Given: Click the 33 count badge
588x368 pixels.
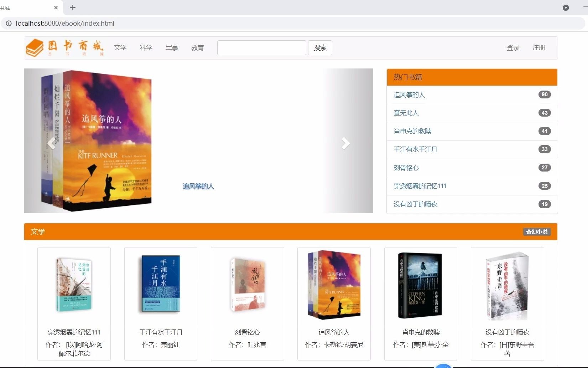Looking at the screenshot, I should point(545,149).
